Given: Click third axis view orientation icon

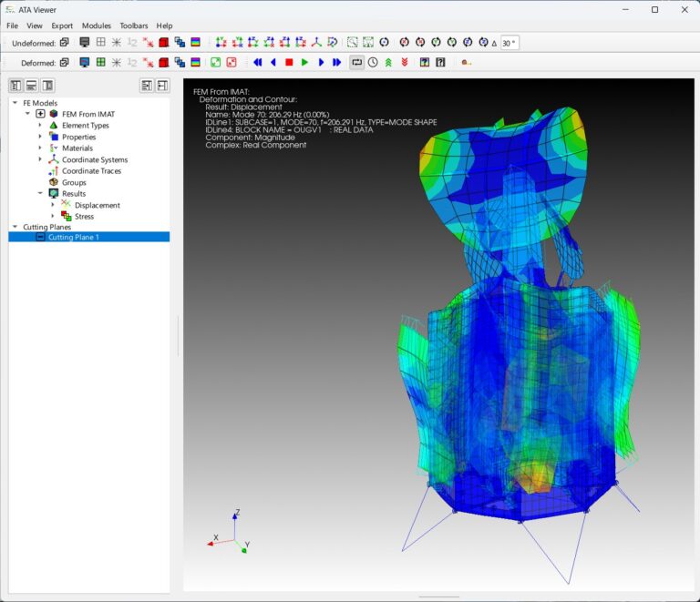Looking at the screenshot, I should tap(253, 43).
